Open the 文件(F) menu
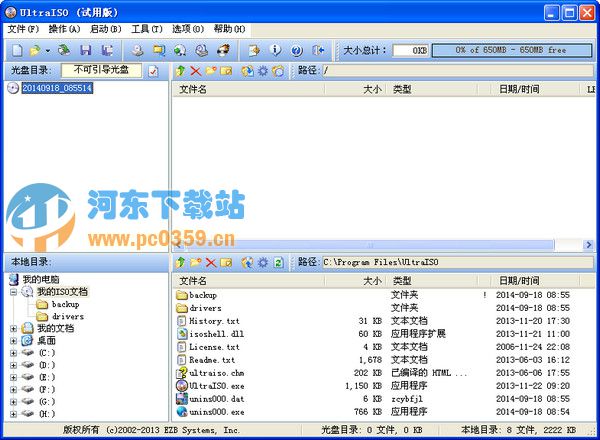 [23, 29]
